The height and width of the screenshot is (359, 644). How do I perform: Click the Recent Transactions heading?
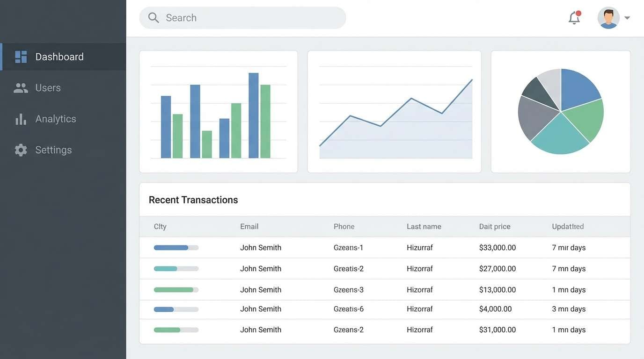click(x=193, y=200)
